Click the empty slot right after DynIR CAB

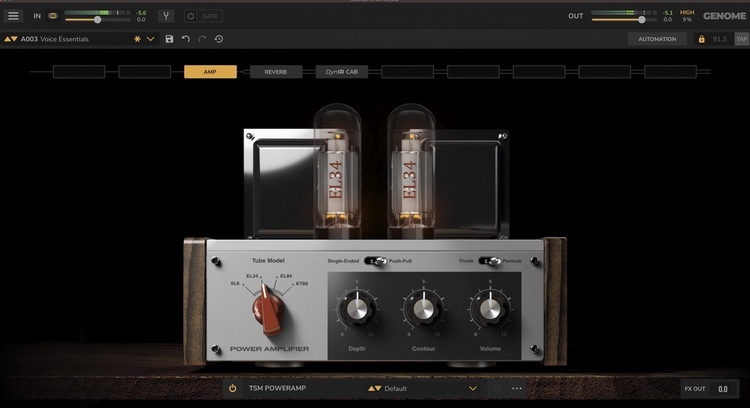pos(408,72)
